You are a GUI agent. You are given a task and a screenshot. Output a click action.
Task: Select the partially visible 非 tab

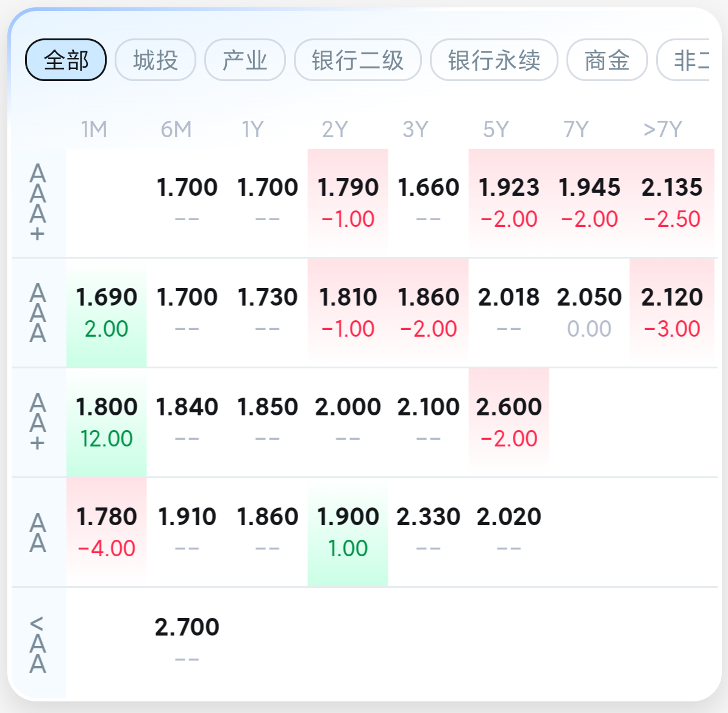click(683, 60)
